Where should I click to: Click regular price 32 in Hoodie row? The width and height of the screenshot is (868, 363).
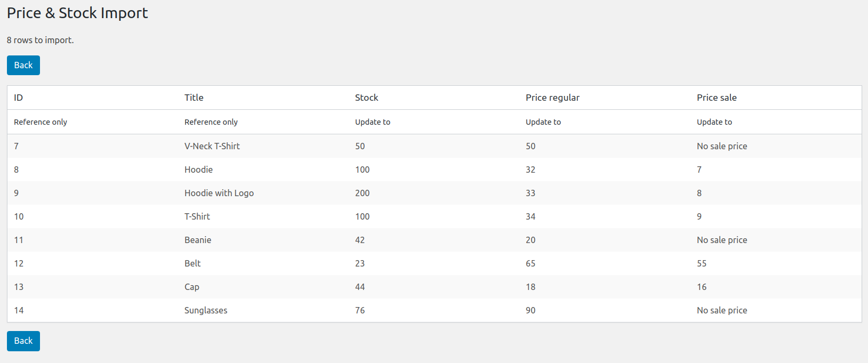click(531, 170)
